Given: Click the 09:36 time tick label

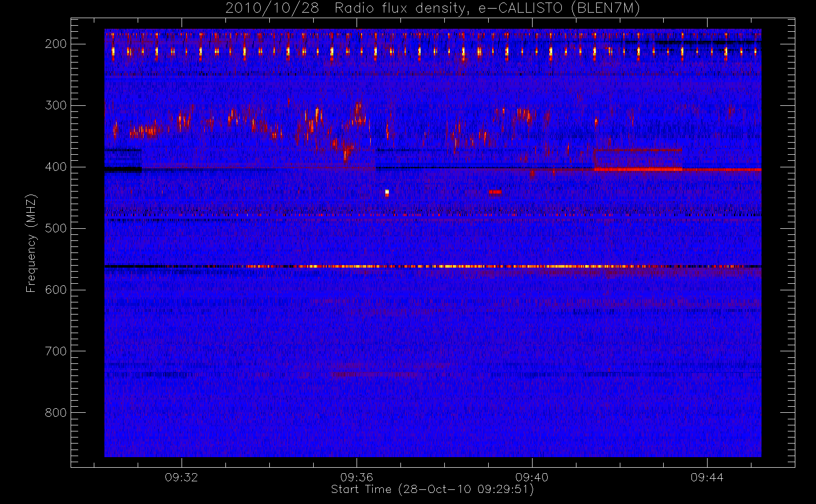Looking at the screenshot, I should (x=357, y=477).
